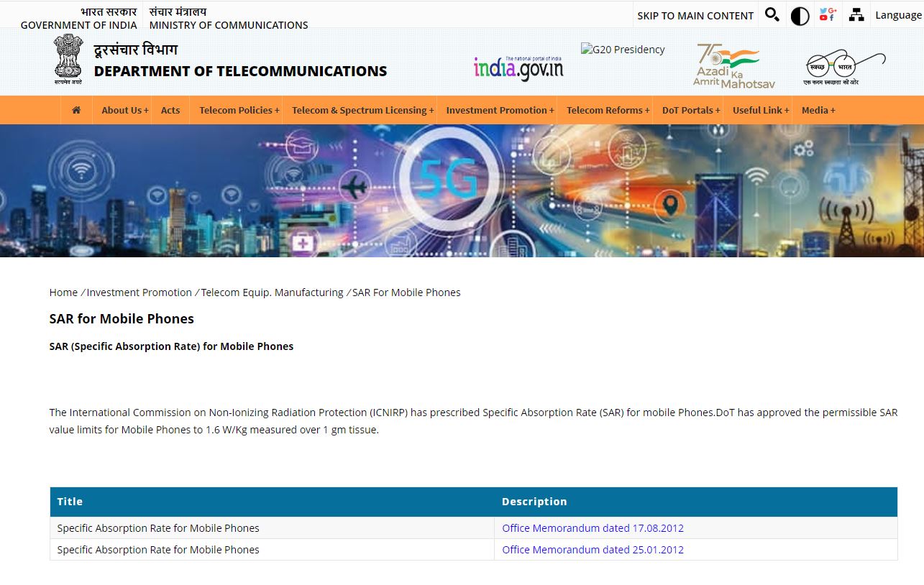Open the Acts menu item
This screenshot has width=924, height=585.
click(x=170, y=110)
